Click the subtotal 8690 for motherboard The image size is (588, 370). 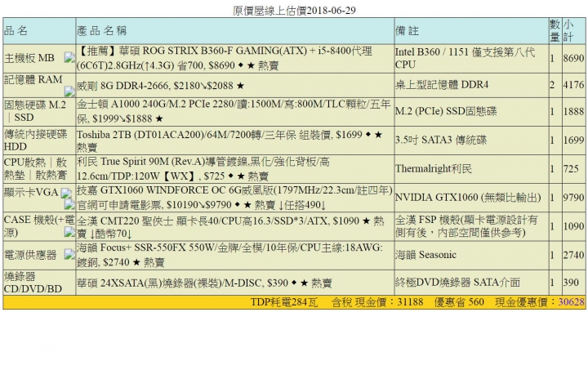click(573, 58)
